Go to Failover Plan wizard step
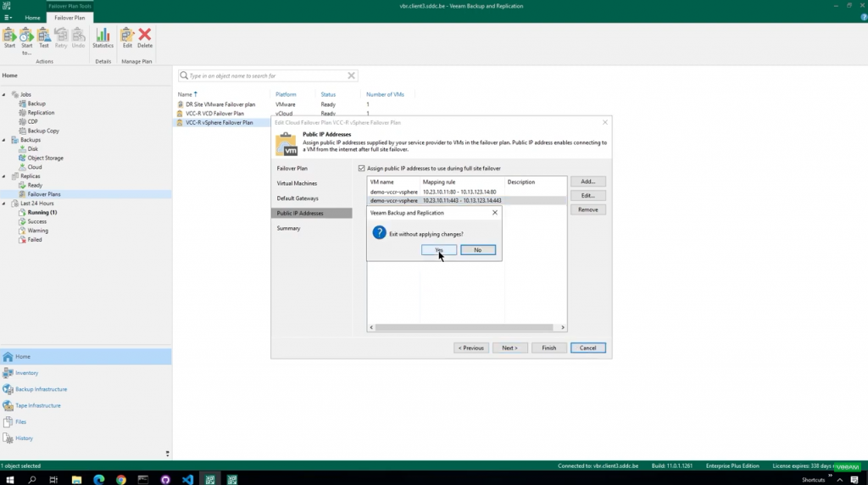The image size is (868, 485). coord(292,169)
